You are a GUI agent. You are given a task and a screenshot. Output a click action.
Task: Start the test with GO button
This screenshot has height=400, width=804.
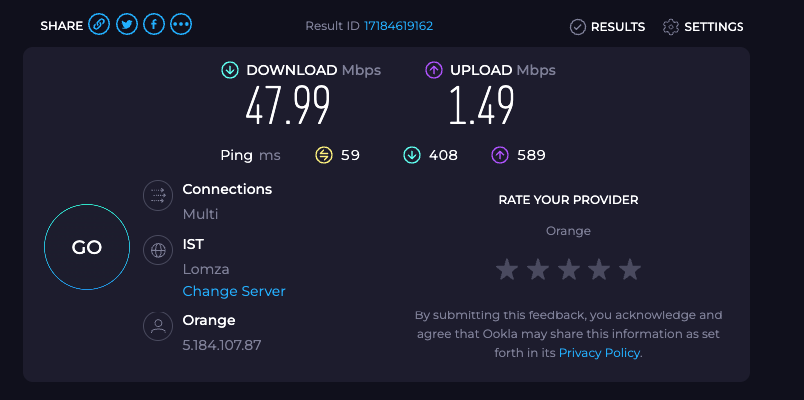coord(87,247)
